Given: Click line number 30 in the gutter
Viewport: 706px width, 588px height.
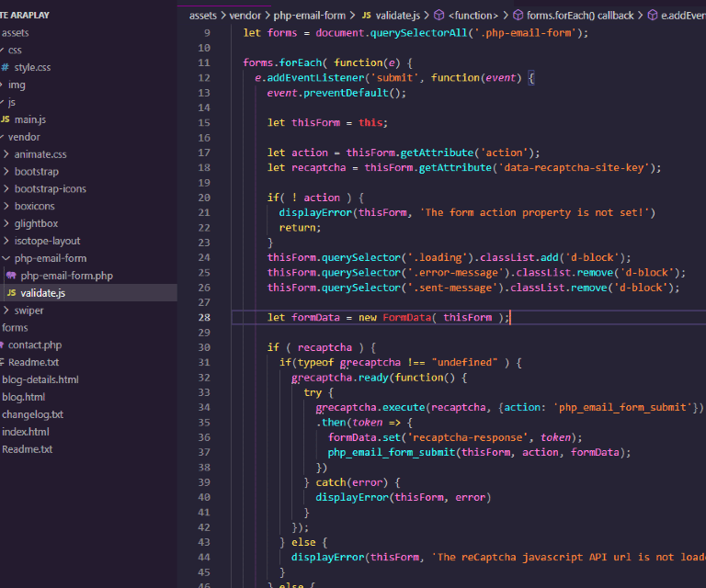Looking at the screenshot, I should click(x=204, y=347).
